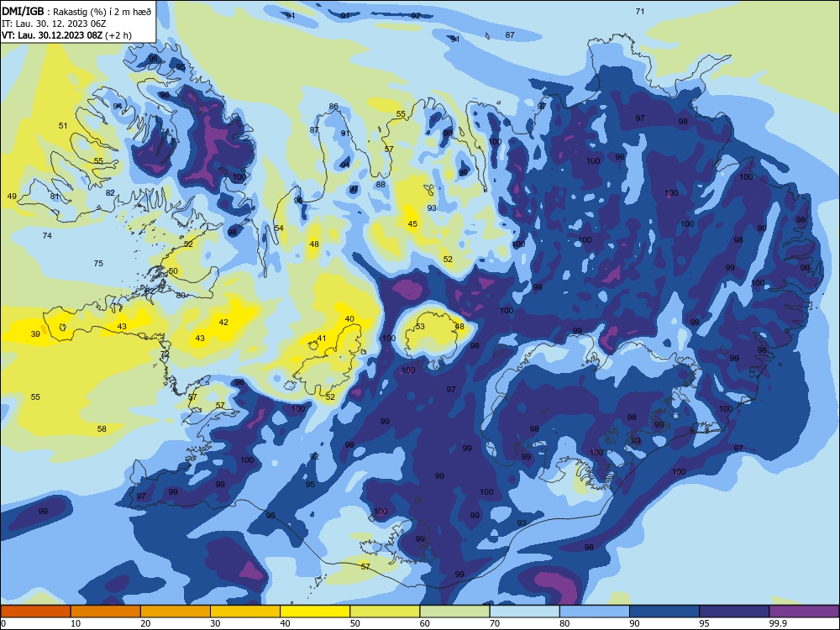The width and height of the screenshot is (840, 630).
Task: Click the 70 legend scale label
Action: pyautogui.click(x=495, y=623)
